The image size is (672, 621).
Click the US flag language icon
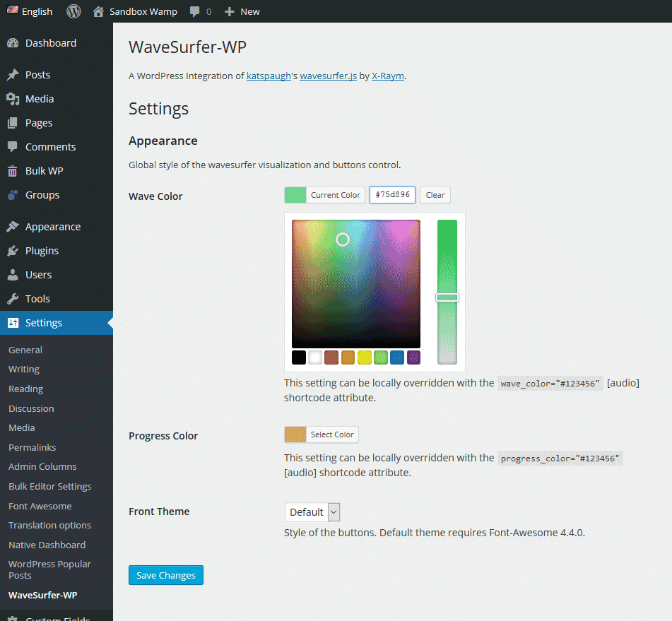[13, 10]
